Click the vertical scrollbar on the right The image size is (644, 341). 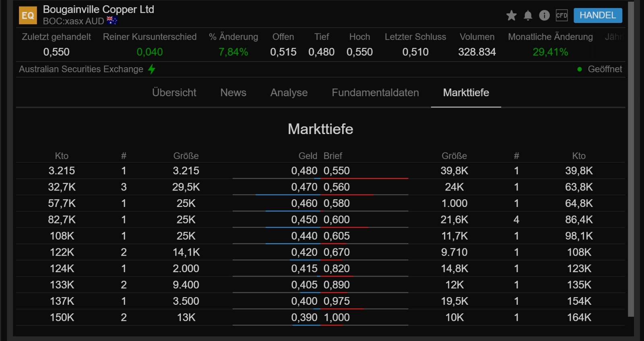tap(631, 159)
